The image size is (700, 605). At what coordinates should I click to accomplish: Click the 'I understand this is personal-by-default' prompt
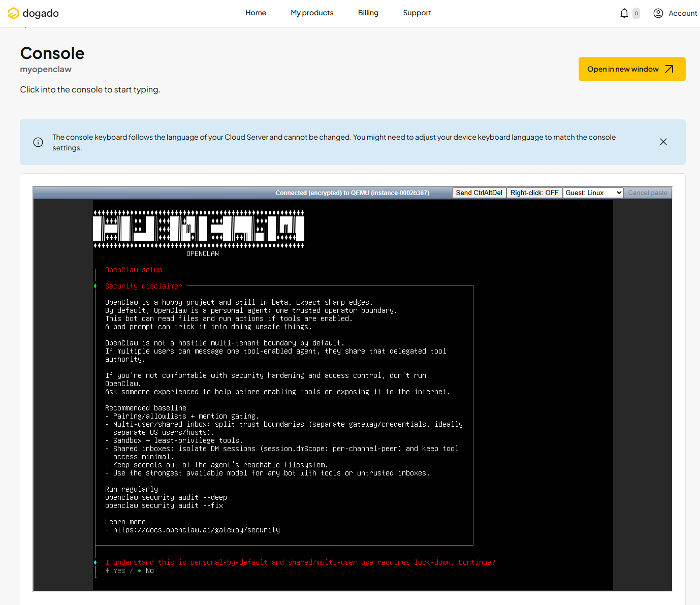(x=300, y=562)
